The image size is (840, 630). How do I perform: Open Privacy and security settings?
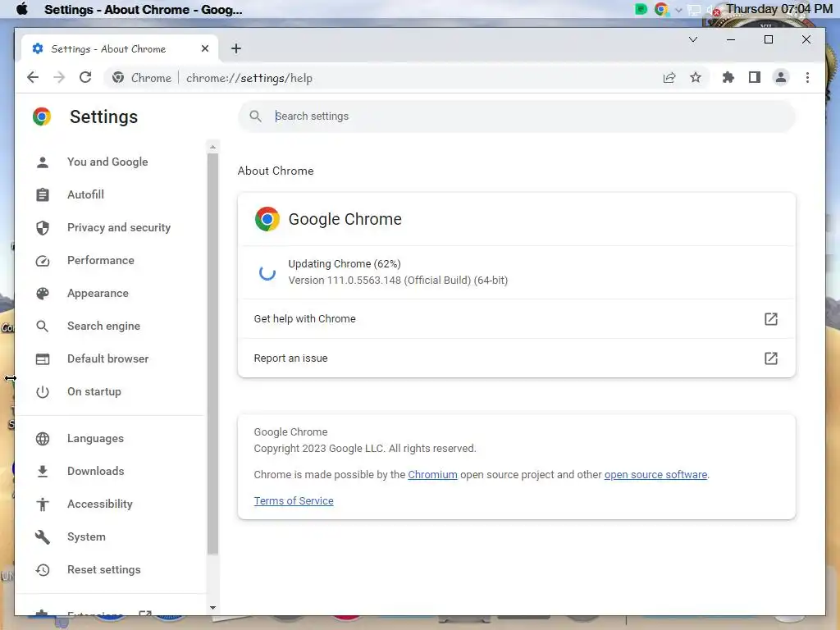tap(119, 228)
